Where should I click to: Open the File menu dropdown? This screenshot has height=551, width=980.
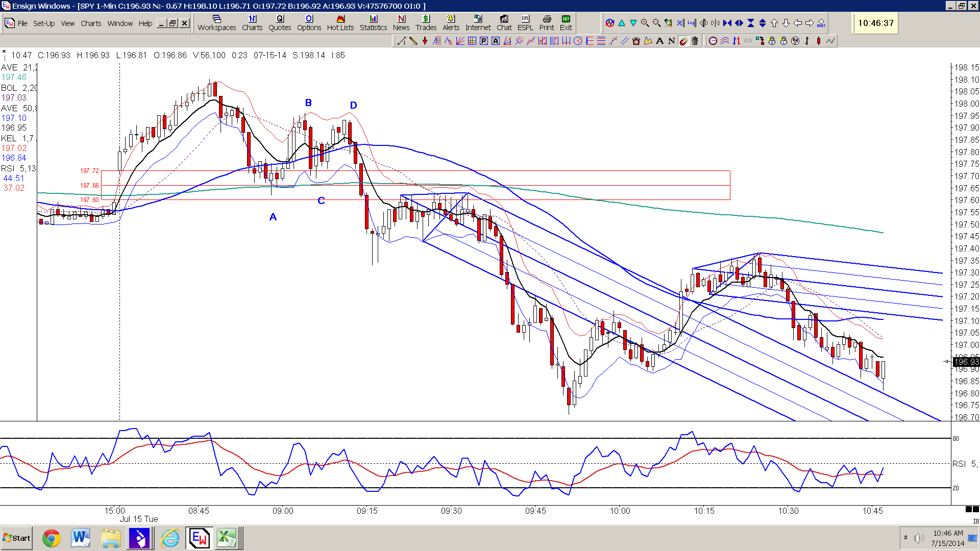(x=22, y=23)
